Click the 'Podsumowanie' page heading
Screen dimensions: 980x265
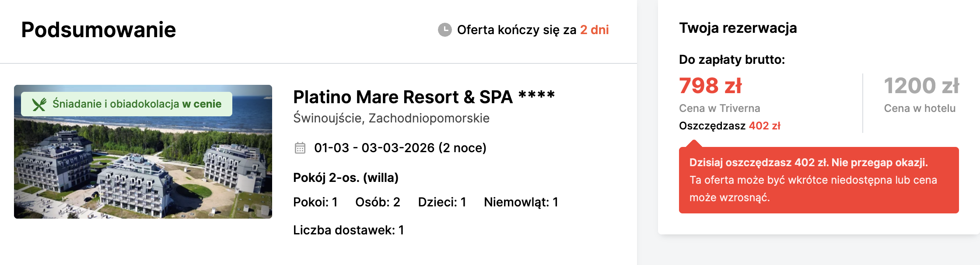point(99,30)
